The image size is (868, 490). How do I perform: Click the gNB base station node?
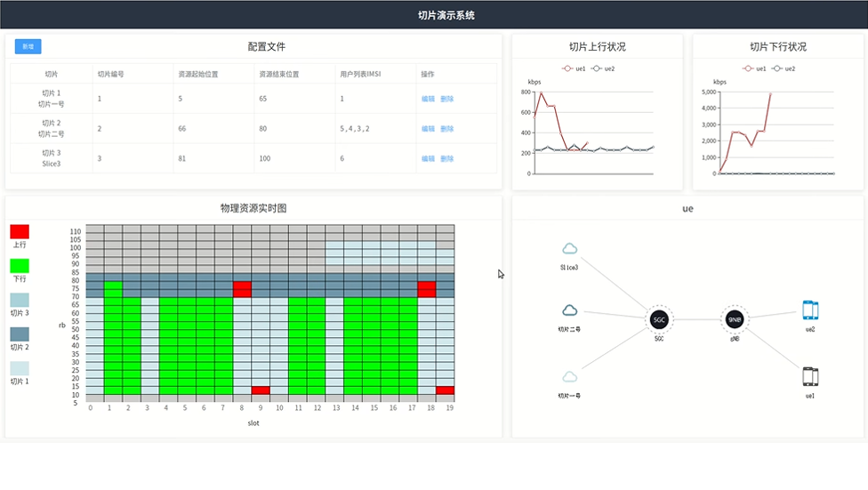[734, 320]
